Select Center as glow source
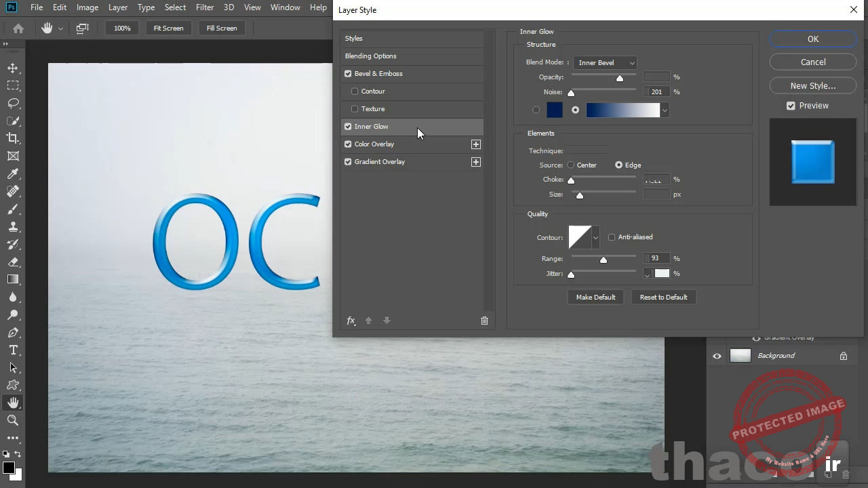This screenshot has height=488, width=868. (x=571, y=165)
